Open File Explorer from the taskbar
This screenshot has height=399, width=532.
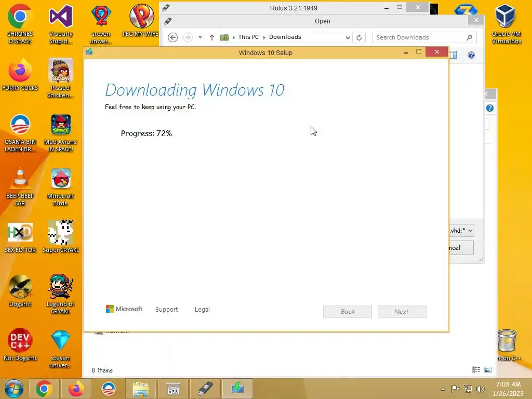[x=140, y=389]
